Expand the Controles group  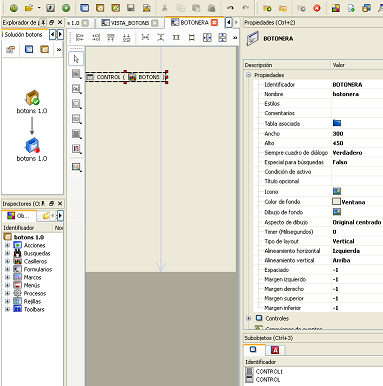(x=248, y=318)
